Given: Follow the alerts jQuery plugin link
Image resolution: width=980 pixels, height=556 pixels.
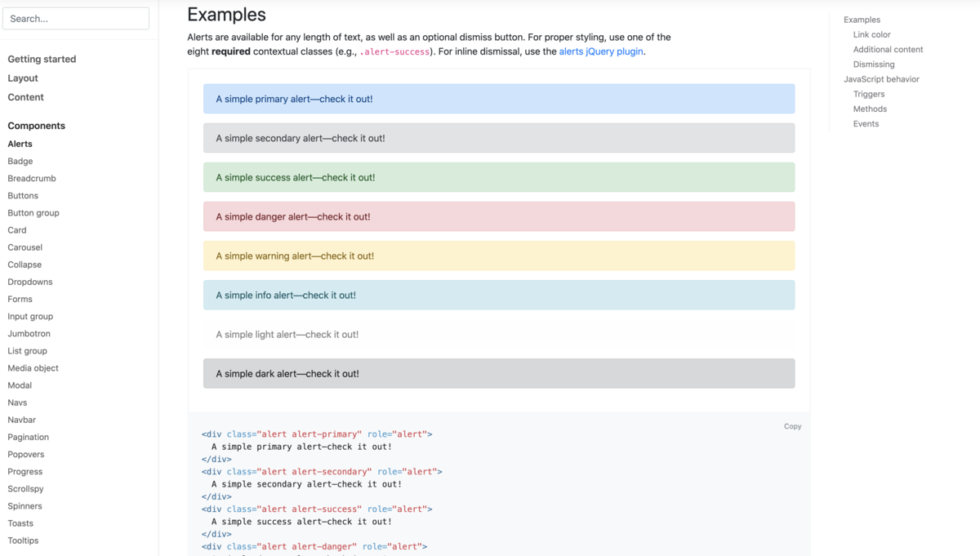Looking at the screenshot, I should tap(601, 51).
